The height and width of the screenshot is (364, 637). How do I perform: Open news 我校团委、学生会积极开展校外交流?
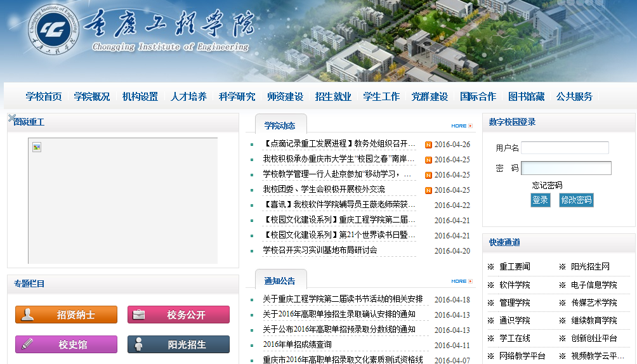[324, 190]
